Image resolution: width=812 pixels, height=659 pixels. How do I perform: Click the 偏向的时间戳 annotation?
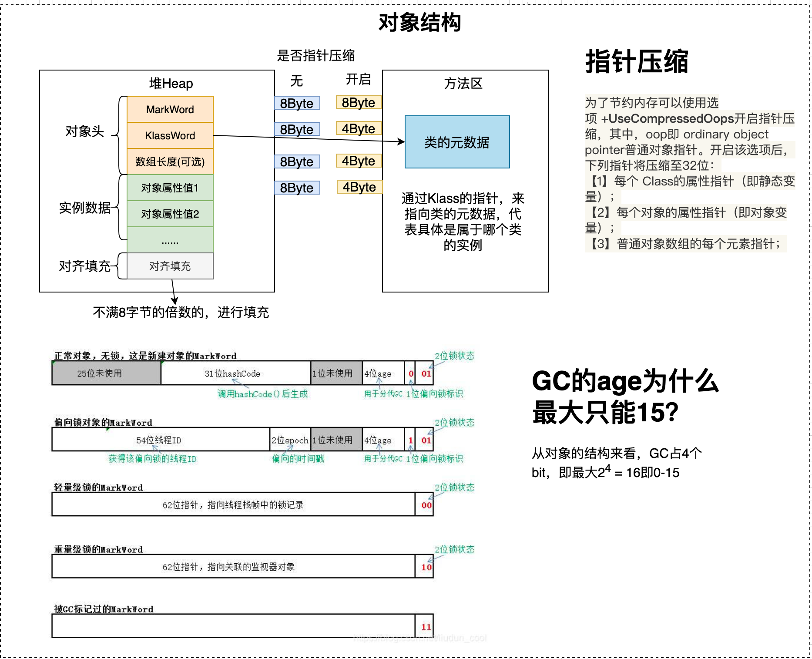point(298,459)
